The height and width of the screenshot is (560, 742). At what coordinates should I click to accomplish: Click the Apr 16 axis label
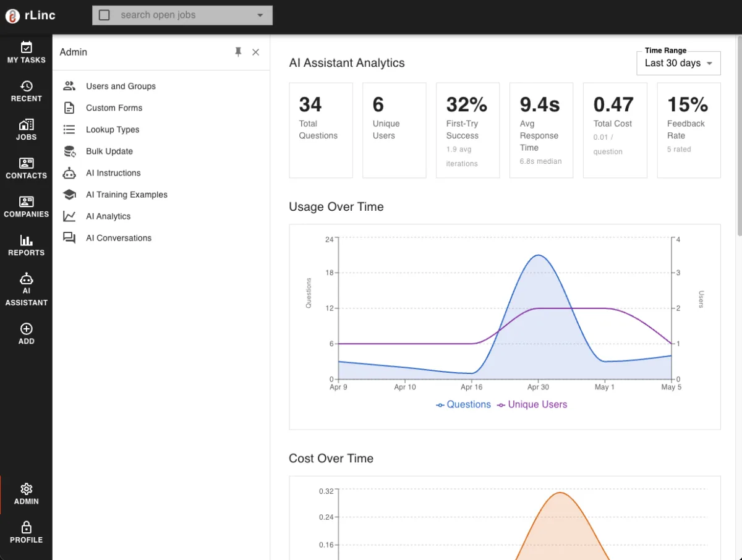click(472, 387)
